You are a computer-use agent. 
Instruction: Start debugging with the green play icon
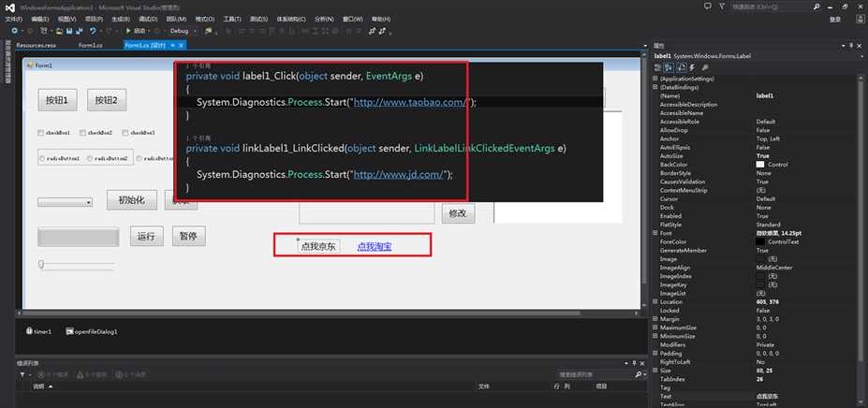coord(128,31)
